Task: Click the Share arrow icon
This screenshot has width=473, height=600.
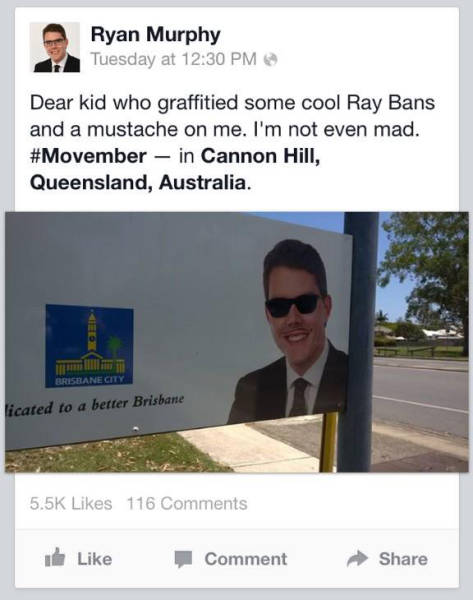Action: coord(357,559)
